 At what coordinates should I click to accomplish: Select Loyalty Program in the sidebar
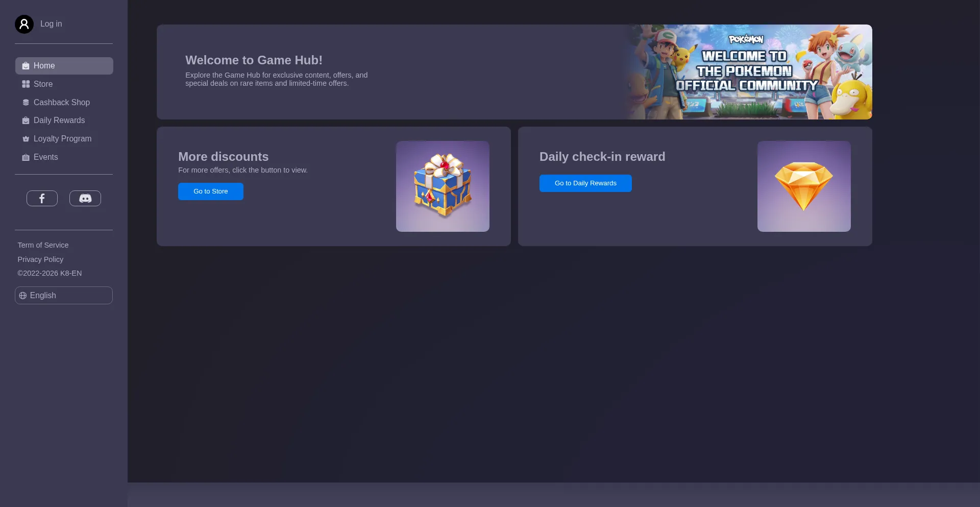pos(64,139)
